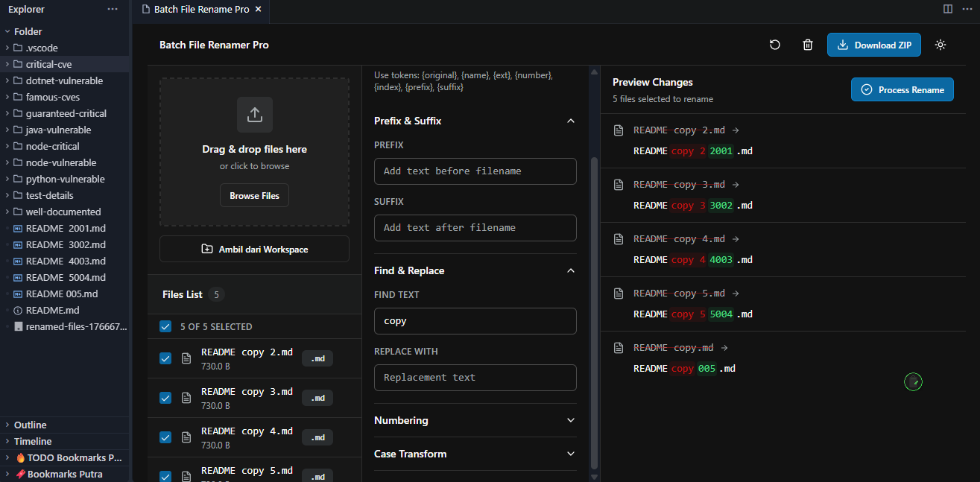
Task: Deselect the README copy 3.md checkbox
Action: (x=165, y=398)
